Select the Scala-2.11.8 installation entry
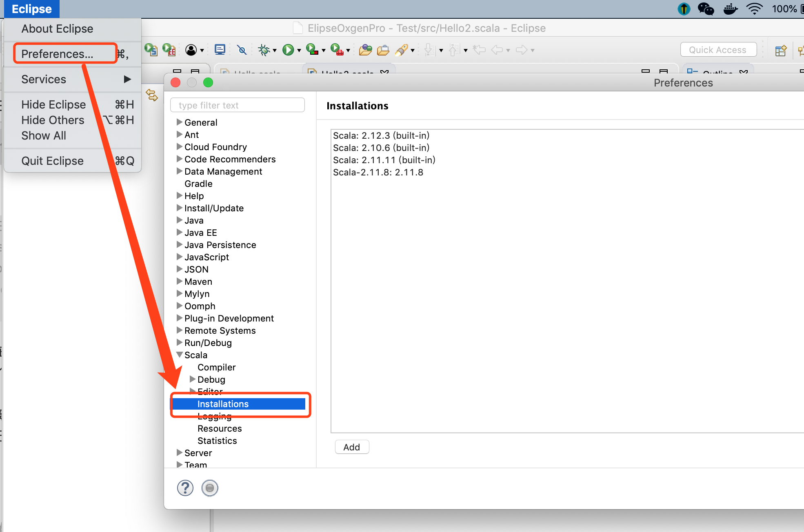This screenshot has height=532, width=804. coord(378,172)
